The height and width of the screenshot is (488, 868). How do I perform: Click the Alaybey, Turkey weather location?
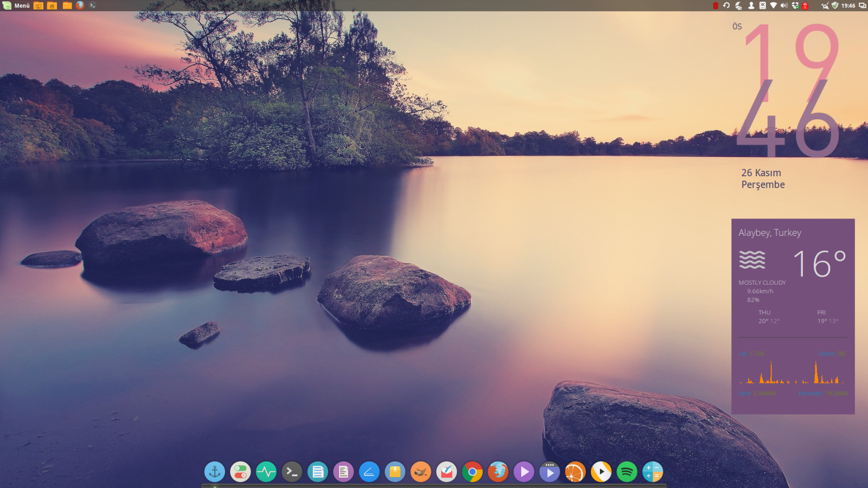pyautogui.click(x=770, y=233)
